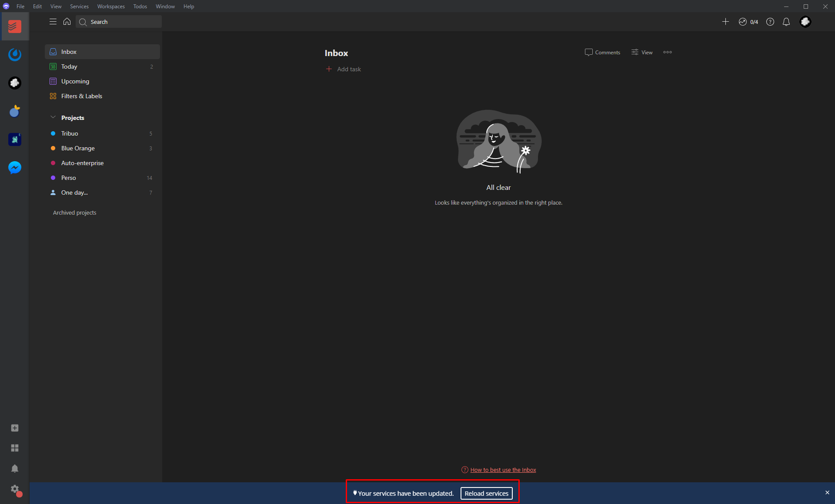Select the Todoist service in the sidebar
Viewport: 835px width, 504px height.
click(x=14, y=26)
